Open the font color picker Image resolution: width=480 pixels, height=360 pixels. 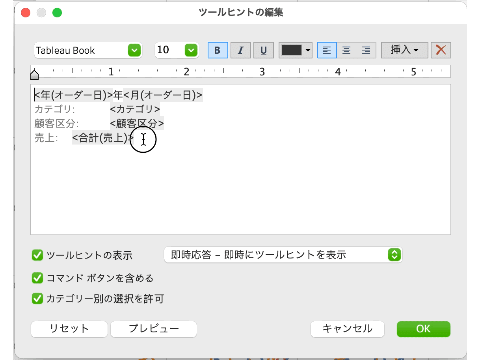click(x=296, y=50)
